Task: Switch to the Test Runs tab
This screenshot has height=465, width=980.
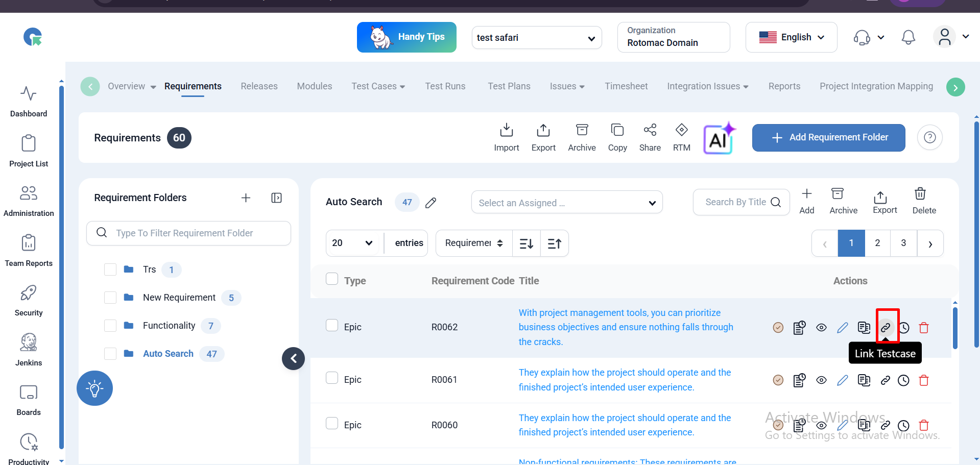Action: point(445,86)
